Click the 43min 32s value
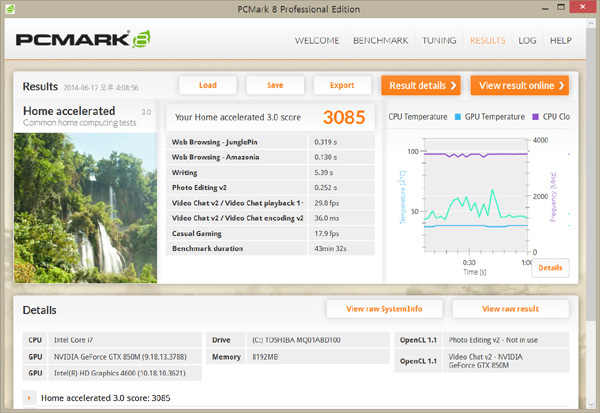 pos(330,249)
